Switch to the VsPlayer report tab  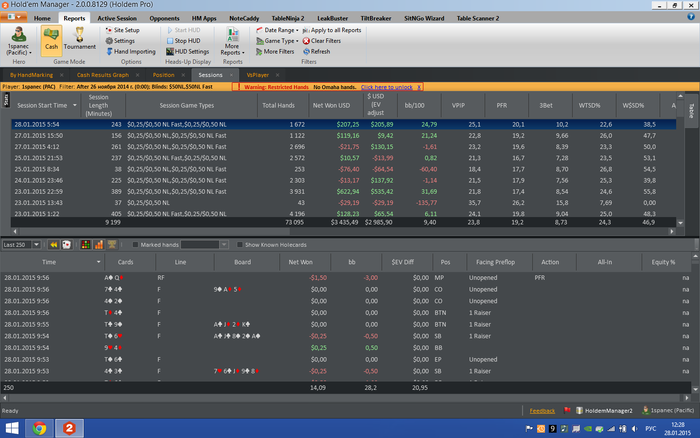click(x=258, y=75)
